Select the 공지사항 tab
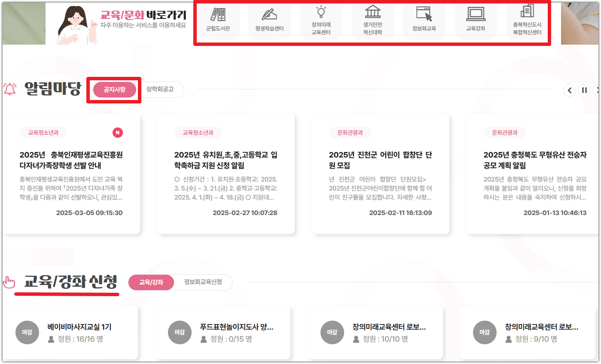The width and height of the screenshot is (601, 364). 113,89
